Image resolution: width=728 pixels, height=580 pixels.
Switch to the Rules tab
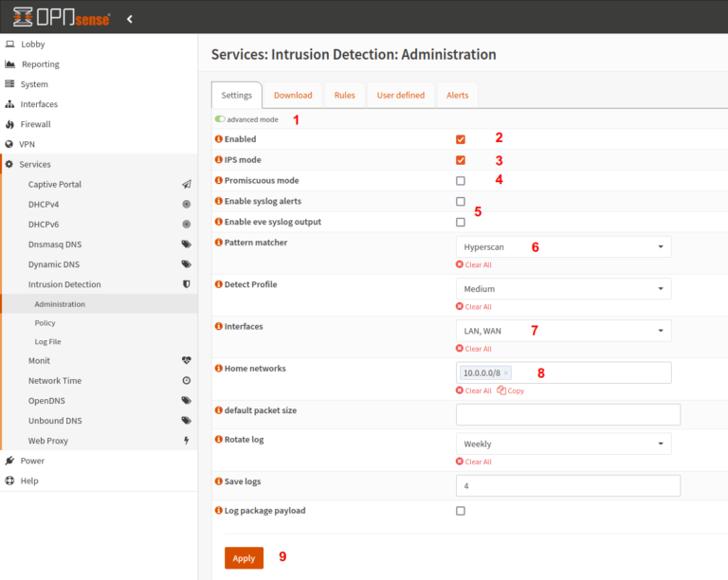345,96
